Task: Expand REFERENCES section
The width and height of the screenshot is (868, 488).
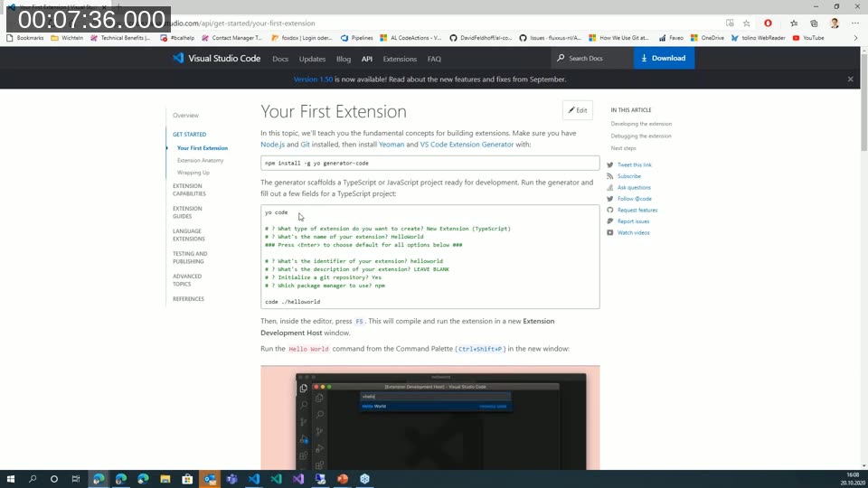Action: (x=188, y=299)
